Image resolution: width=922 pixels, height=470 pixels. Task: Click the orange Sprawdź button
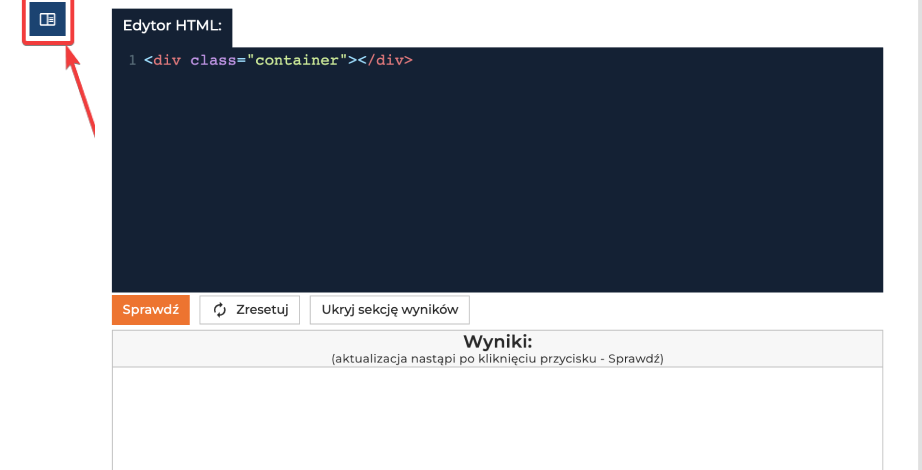[x=151, y=309]
